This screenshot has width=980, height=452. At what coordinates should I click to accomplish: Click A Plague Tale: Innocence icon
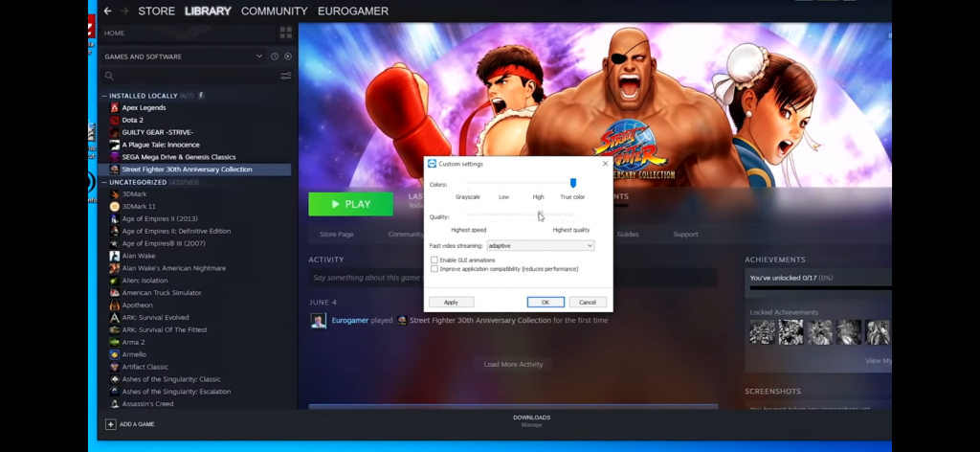115,145
